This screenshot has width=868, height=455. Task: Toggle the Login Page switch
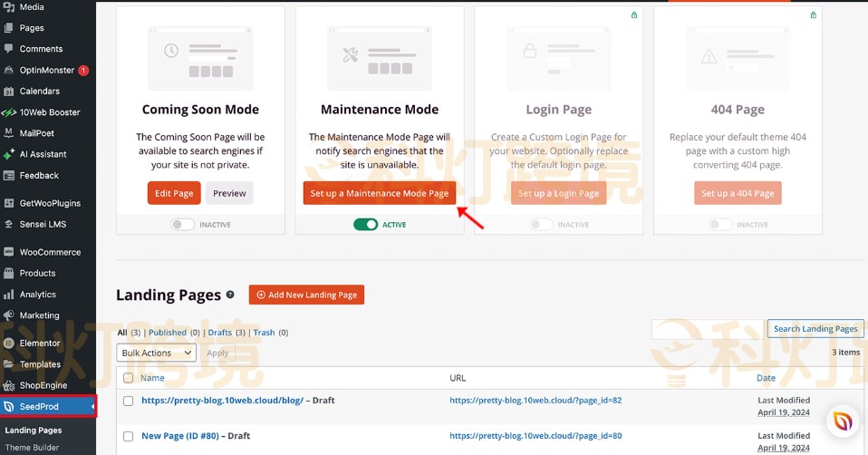click(540, 225)
